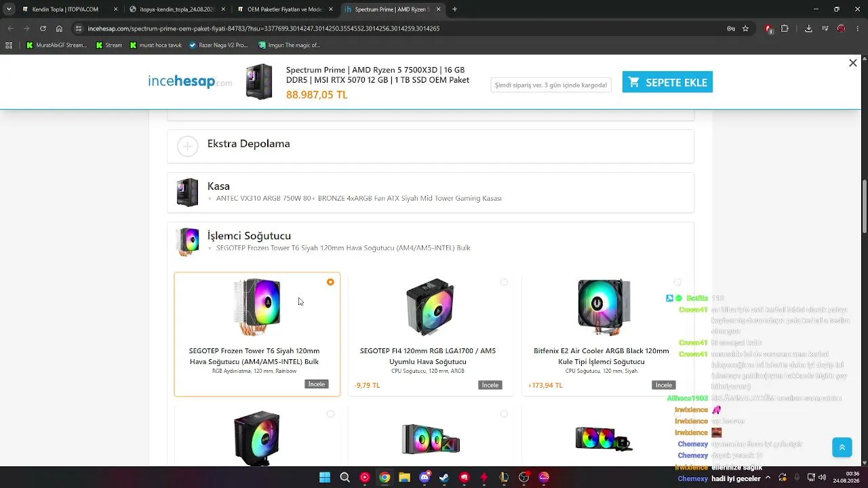Switch to Kendin Topla ITOPYA.COM tab

click(65, 9)
